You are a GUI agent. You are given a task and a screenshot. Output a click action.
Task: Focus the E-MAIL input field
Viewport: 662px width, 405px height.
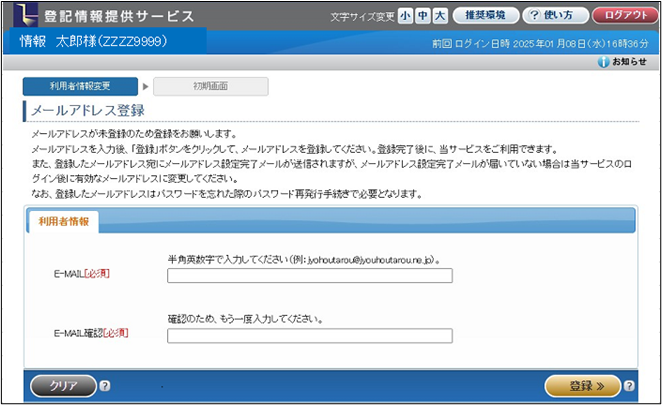[x=310, y=275]
